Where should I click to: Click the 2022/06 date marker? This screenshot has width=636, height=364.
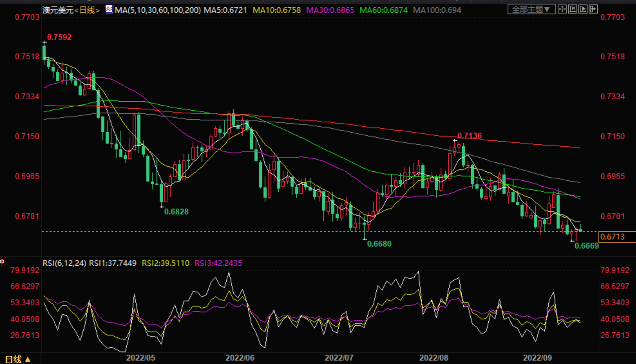240,358
